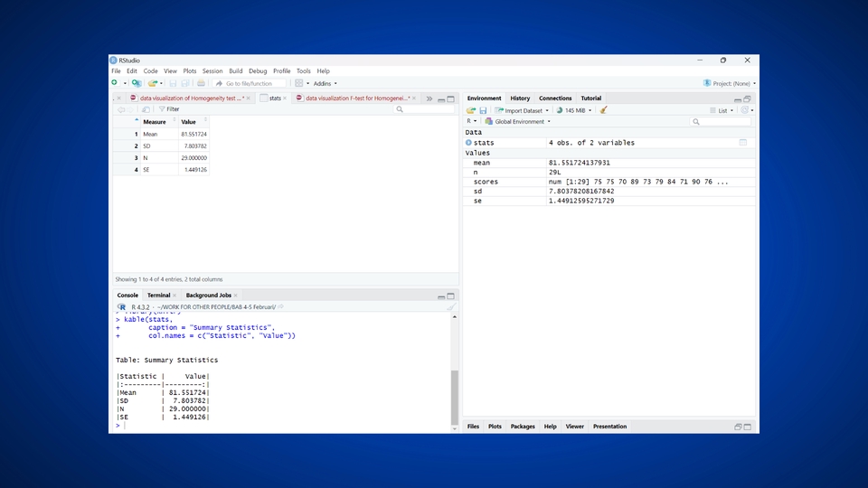Image resolution: width=868 pixels, height=488 pixels.
Task: Switch to the Packages tab
Action: point(523,427)
